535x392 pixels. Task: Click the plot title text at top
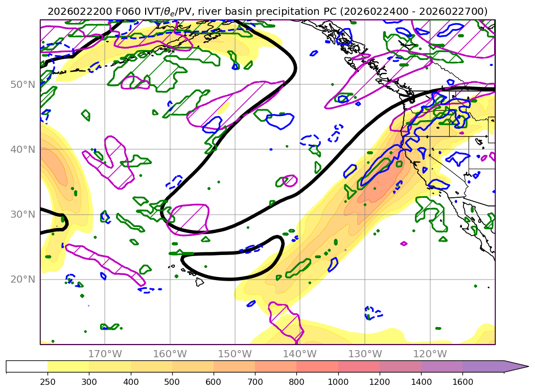267,11
